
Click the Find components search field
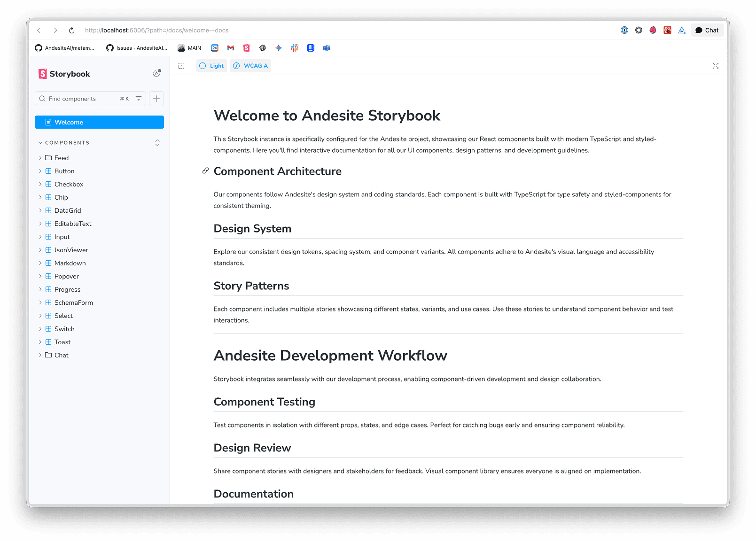(x=78, y=99)
